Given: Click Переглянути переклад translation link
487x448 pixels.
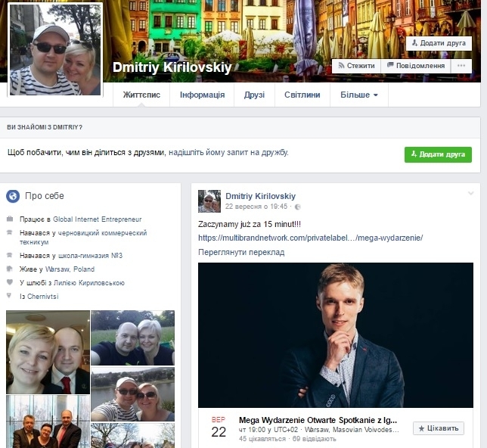Looking at the screenshot, I should point(241,252).
